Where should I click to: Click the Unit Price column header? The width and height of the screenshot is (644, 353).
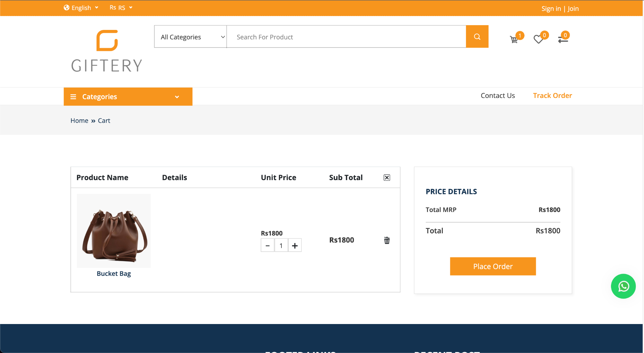279,178
